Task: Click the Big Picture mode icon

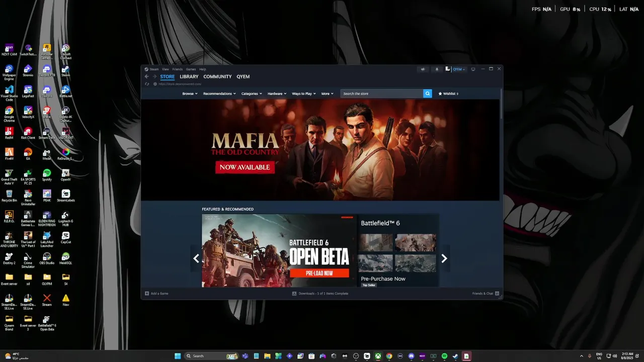Action: point(473,69)
